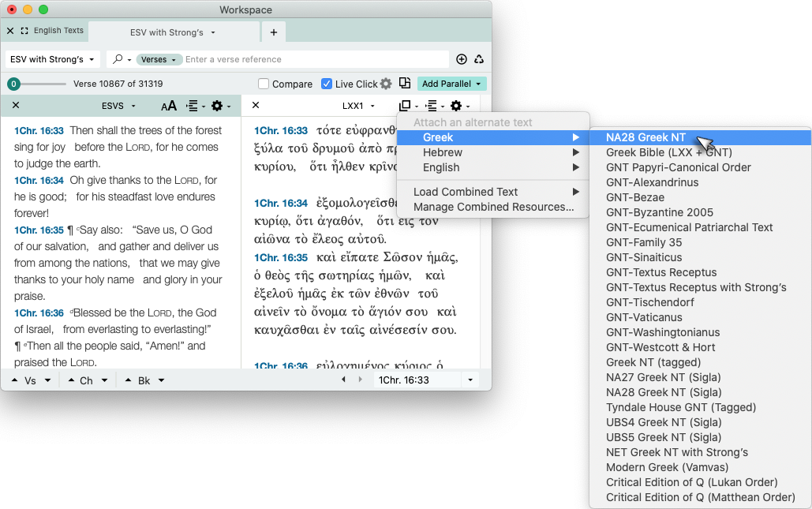812x509 pixels.
Task: Go to next verse with Vs down arrow
Action: [x=47, y=380]
